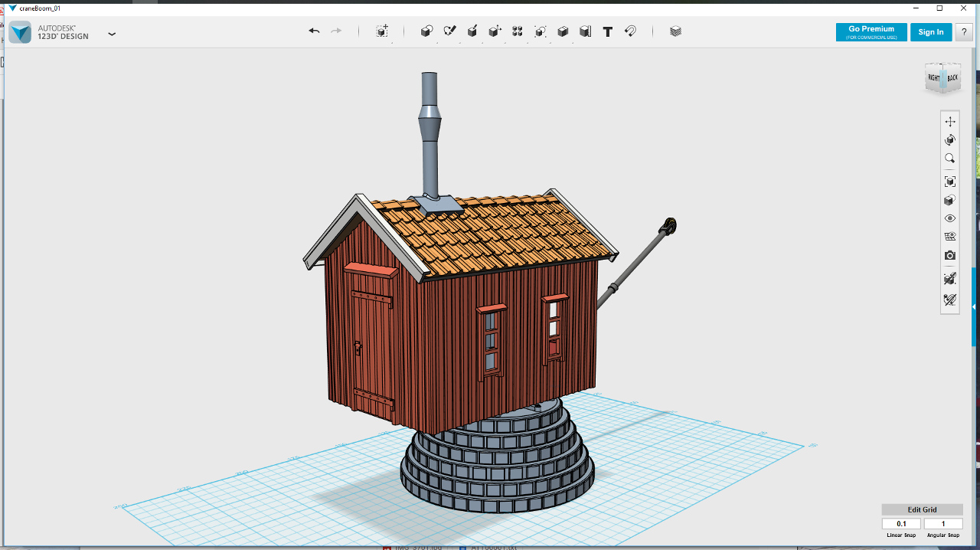Toggle the snap-while-moving icon
980x550 pixels.
coord(950,278)
